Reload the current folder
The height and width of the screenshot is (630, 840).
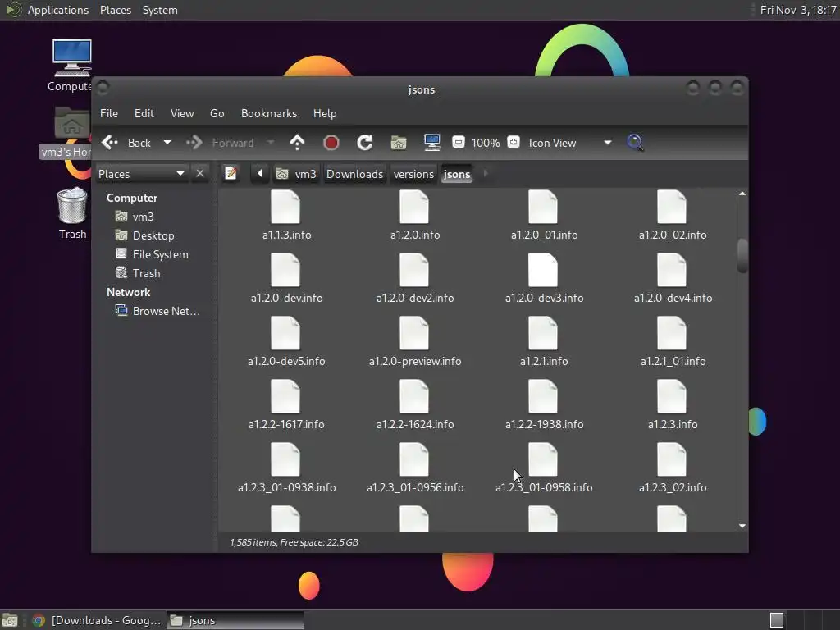pyautogui.click(x=365, y=143)
